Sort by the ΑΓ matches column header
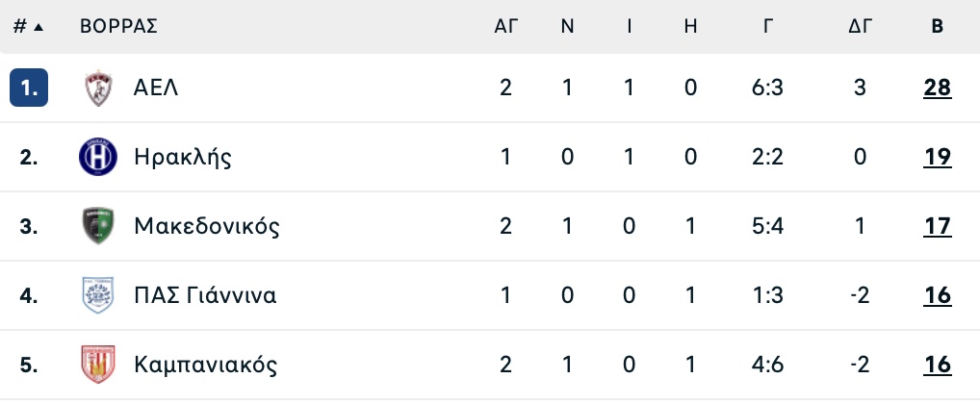The width and height of the screenshot is (980, 404). click(x=505, y=26)
